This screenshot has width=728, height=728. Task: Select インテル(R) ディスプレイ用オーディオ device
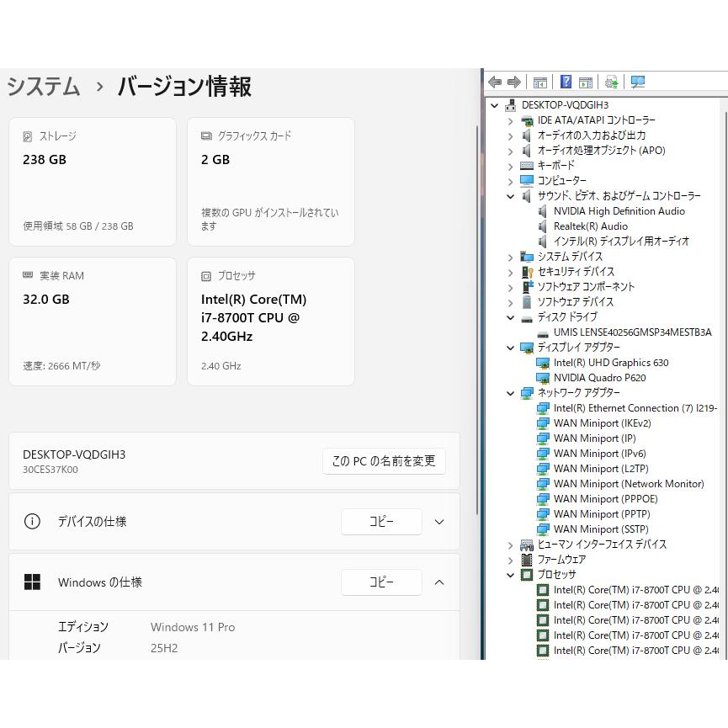621,242
